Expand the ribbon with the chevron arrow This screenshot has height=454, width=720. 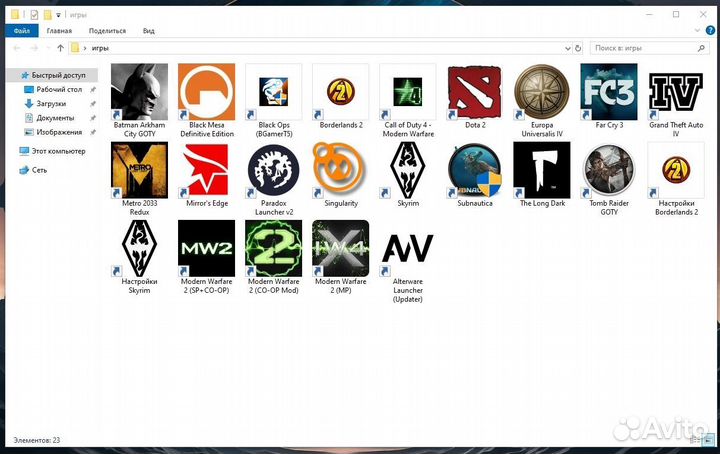point(694,31)
